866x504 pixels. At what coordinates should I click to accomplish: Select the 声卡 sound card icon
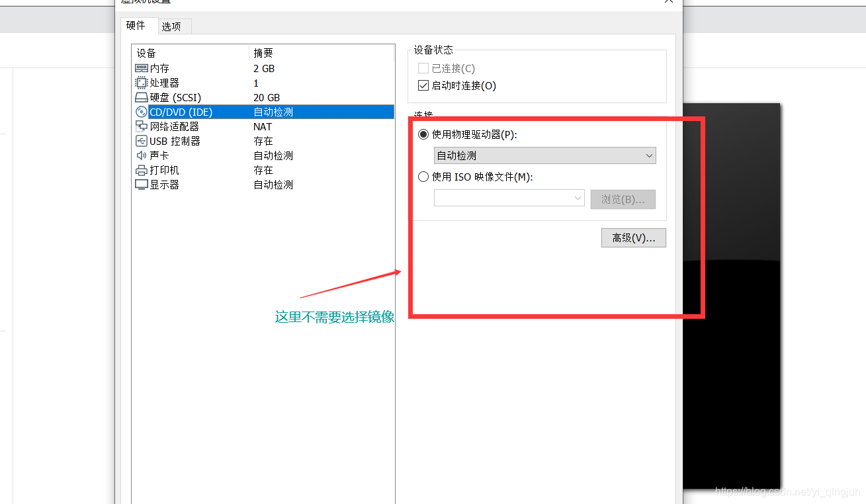(x=142, y=155)
